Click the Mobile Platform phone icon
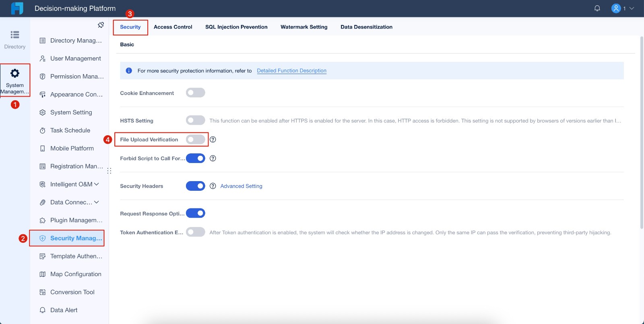This screenshot has width=644, height=324. pos(43,149)
